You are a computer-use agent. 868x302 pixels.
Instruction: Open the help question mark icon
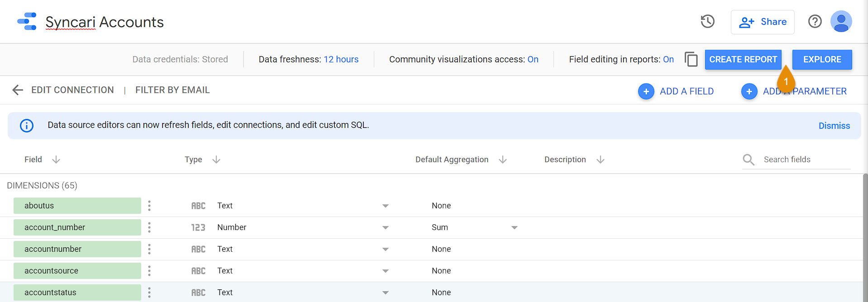(815, 21)
